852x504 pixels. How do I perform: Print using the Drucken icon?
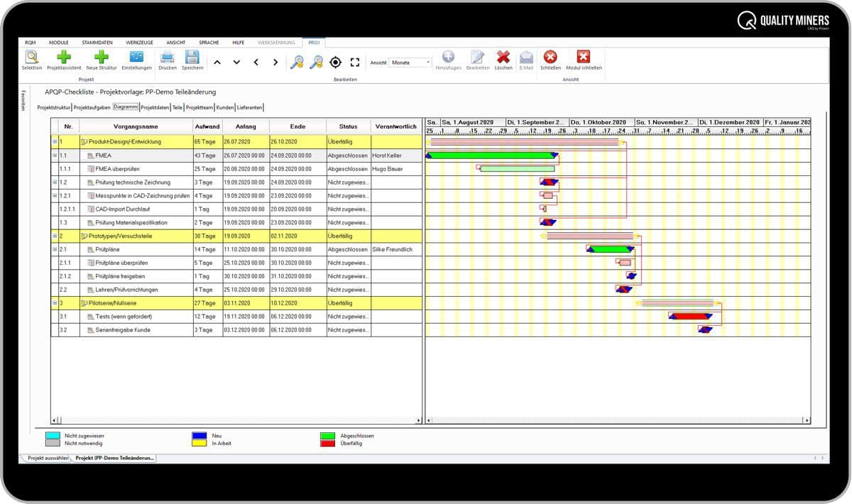168,57
